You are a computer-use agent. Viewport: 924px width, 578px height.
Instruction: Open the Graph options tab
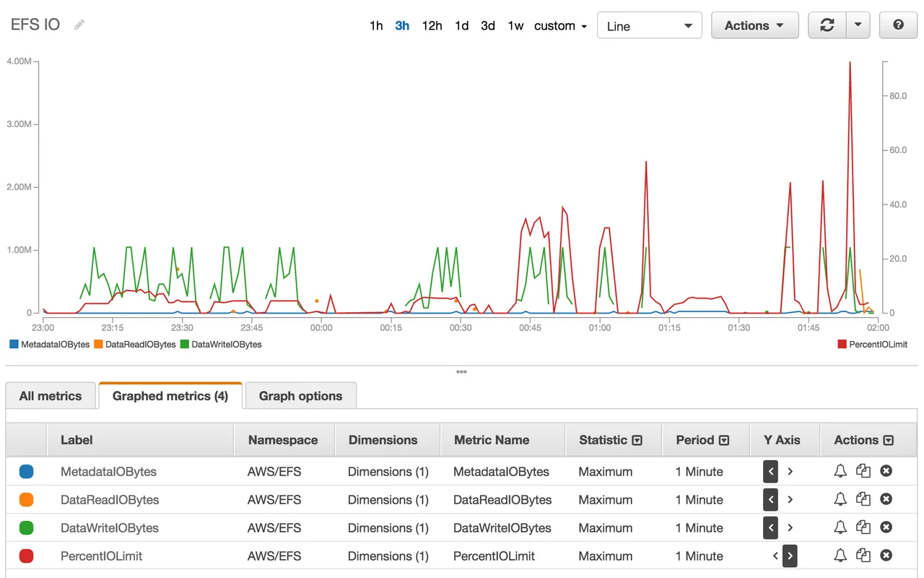tap(300, 396)
